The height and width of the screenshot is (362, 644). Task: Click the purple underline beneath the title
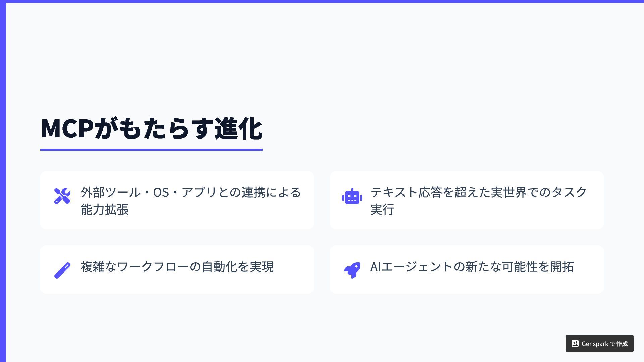[151, 150]
